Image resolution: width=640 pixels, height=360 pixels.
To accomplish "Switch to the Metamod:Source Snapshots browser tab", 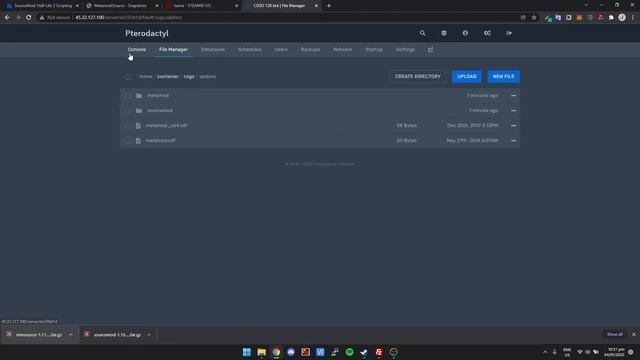I will (121, 6).
